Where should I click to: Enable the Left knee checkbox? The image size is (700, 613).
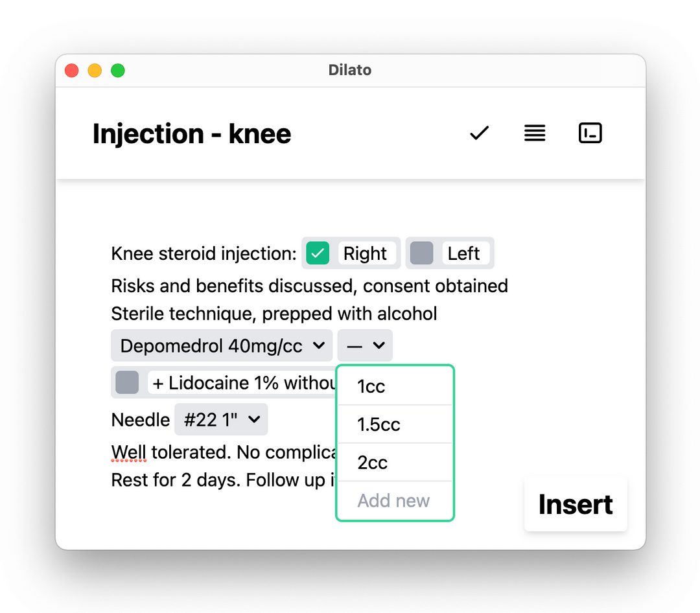tap(421, 253)
